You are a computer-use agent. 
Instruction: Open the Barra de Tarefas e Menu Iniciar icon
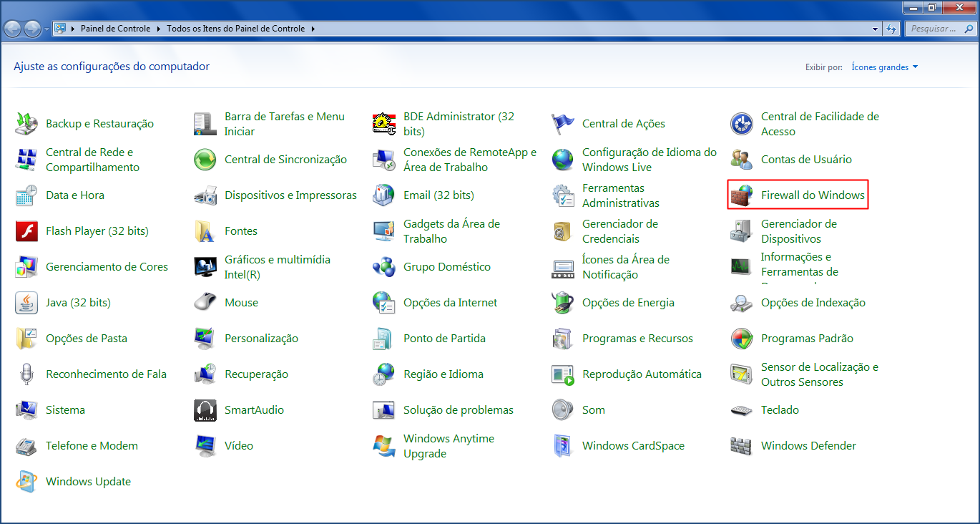pos(205,124)
